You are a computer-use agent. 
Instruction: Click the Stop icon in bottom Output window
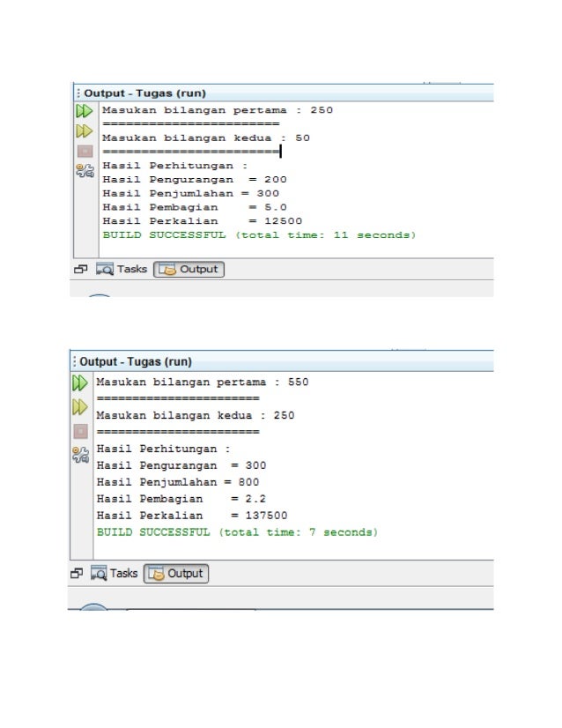click(81, 431)
